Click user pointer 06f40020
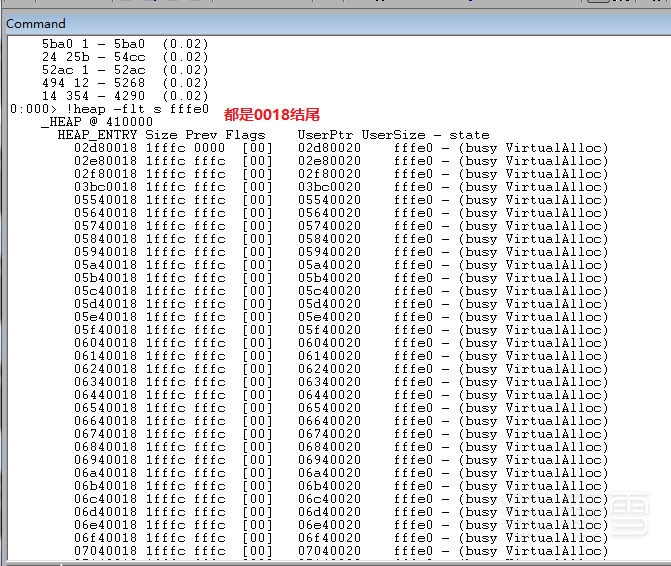This screenshot has height=566, width=671. coord(330,538)
